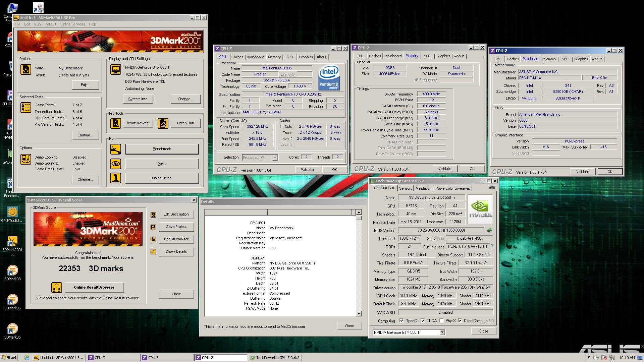Click the Batch Run icon in Pro Tools

[163, 123]
